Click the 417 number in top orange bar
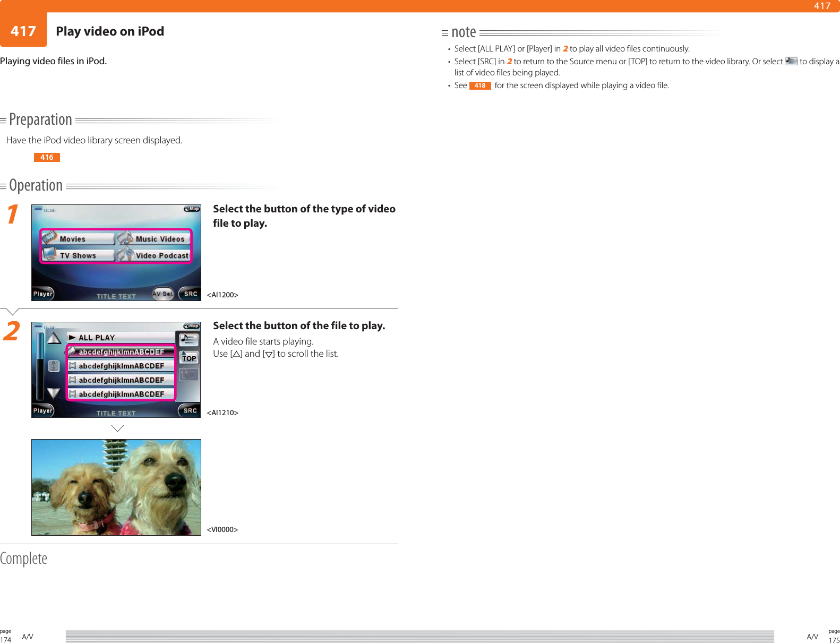The width and height of the screenshot is (840, 643). 822,6
